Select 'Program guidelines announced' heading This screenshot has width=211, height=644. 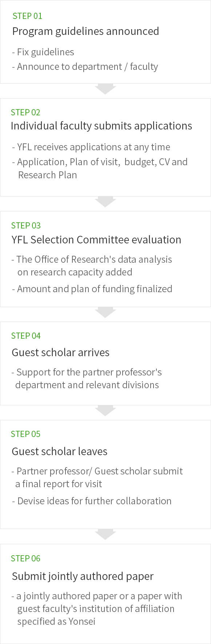85,31
